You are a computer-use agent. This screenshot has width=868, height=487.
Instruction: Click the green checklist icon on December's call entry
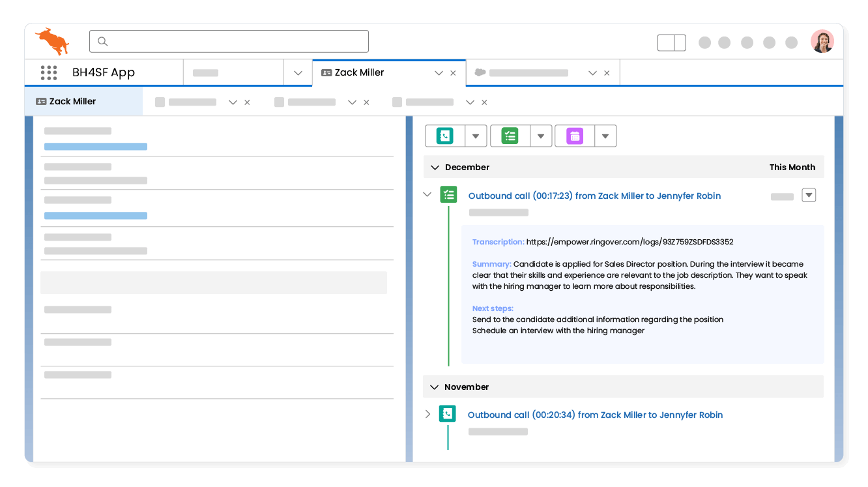448,195
